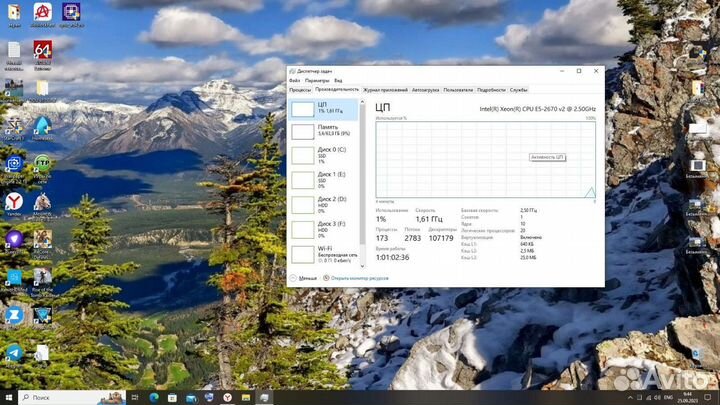Collapse details with the Меньше button
The width and height of the screenshot is (720, 405).
pyautogui.click(x=306, y=278)
